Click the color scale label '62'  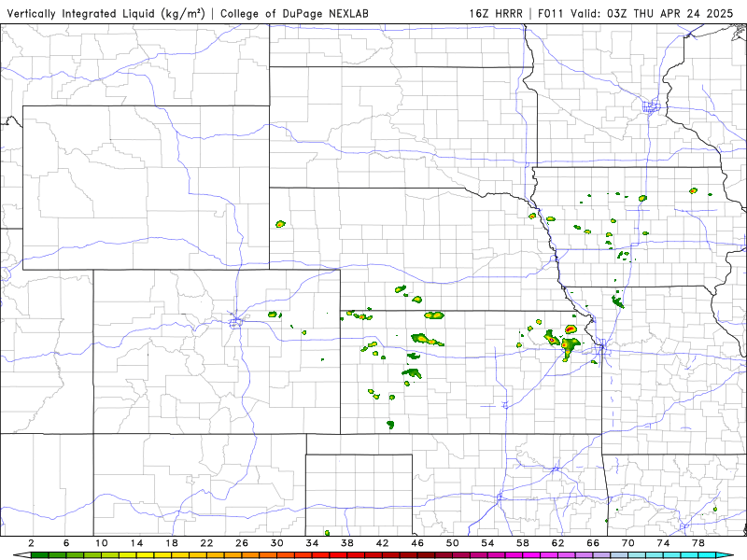pyautogui.click(x=557, y=543)
